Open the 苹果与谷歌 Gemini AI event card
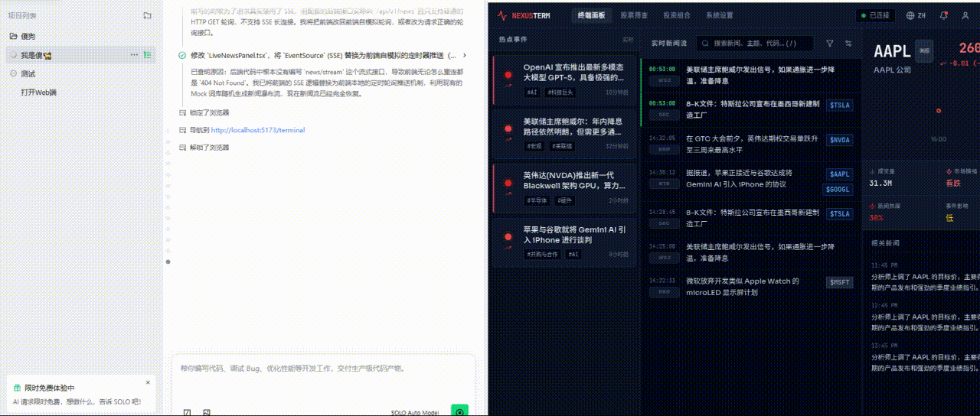 (564, 241)
